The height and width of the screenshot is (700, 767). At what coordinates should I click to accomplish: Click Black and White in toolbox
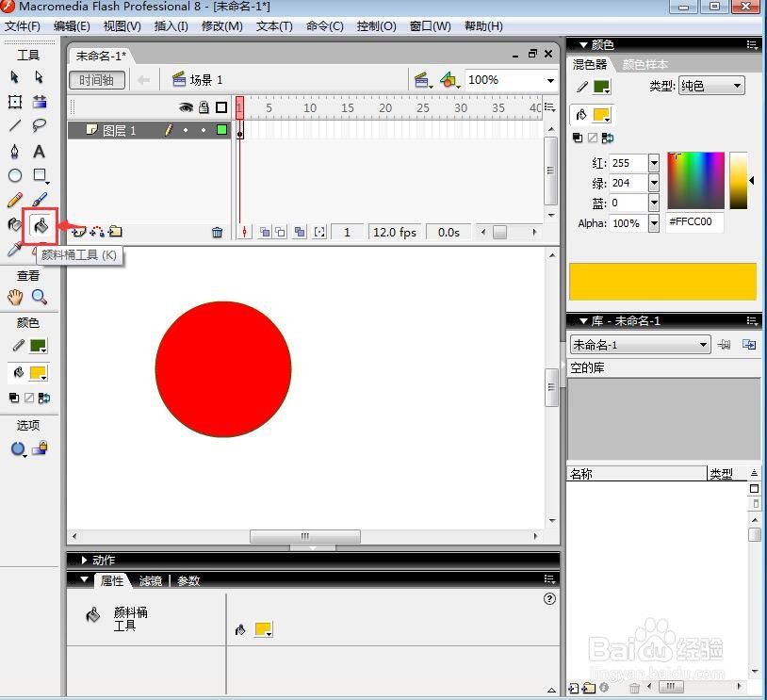(14, 398)
